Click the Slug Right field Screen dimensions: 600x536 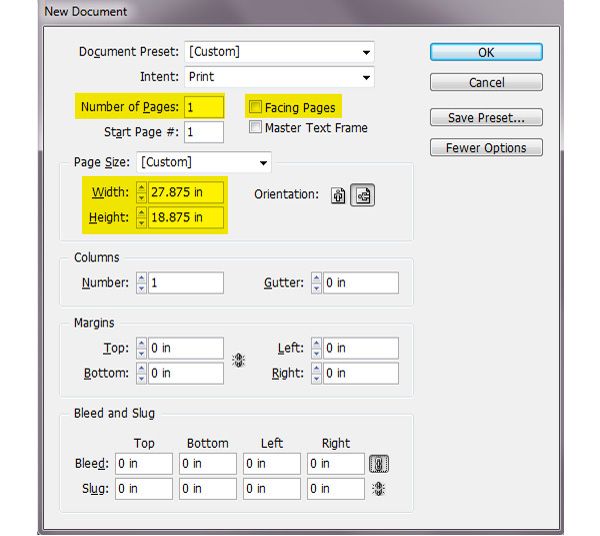point(336,489)
